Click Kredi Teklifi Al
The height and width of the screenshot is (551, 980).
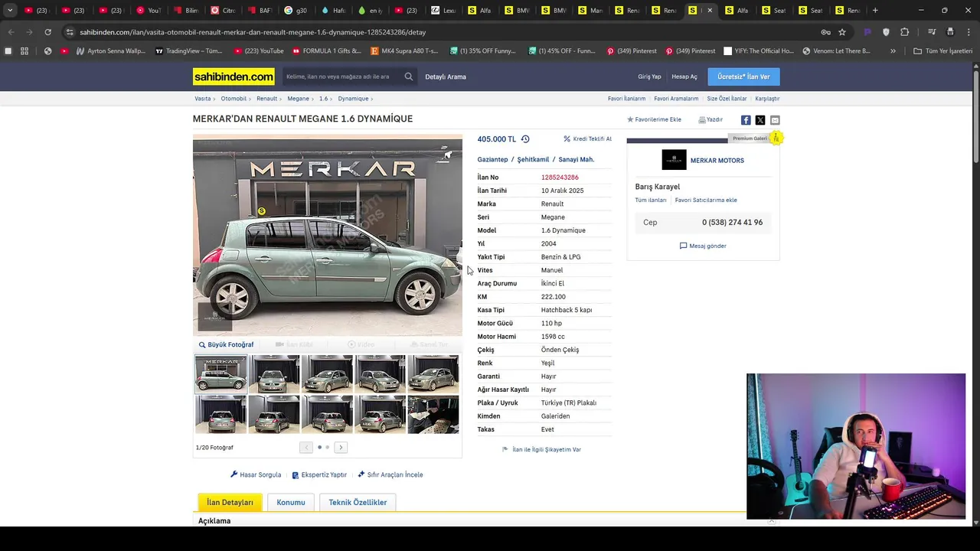coord(588,139)
